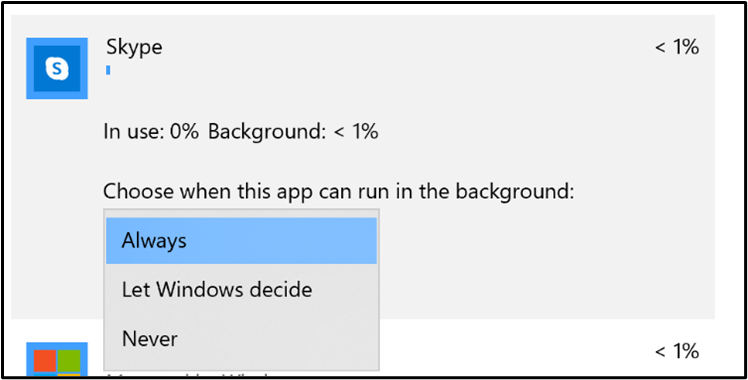Click the red square of the Store icon
The image size is (748, 380).
click(x=45, y=361)
